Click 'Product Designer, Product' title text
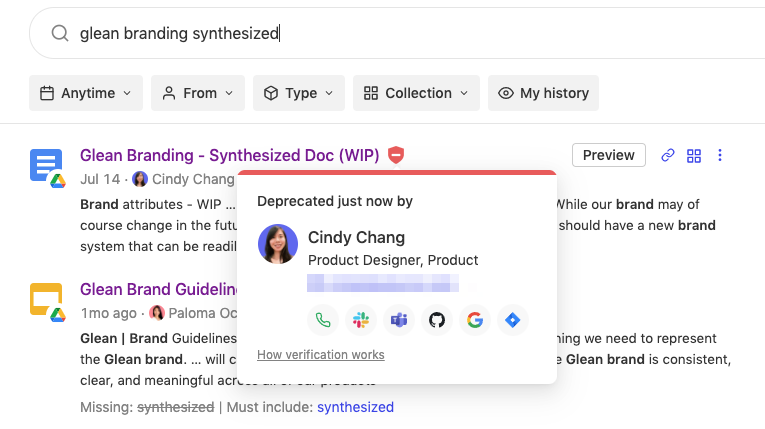The image size is (765, 429). (x=393, y=260)
